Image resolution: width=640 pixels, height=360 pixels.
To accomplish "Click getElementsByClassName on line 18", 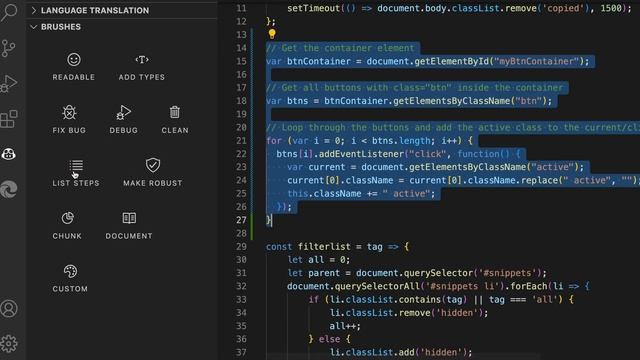I will [x=452, y=101].
